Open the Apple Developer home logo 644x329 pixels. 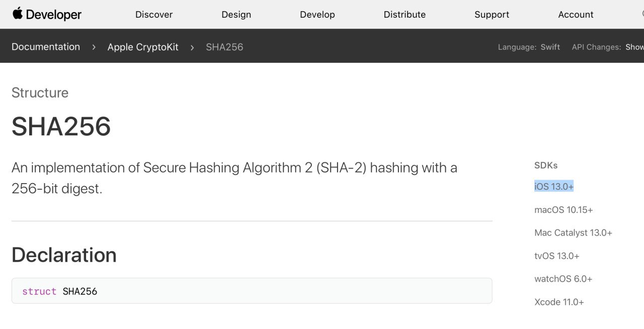pos(47,14)
